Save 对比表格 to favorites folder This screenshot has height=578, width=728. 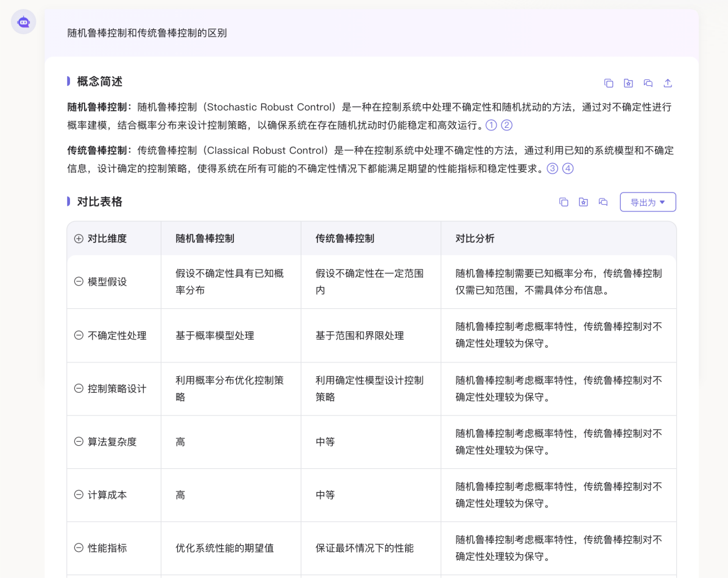pyautogui.click(x=583, y=202)
